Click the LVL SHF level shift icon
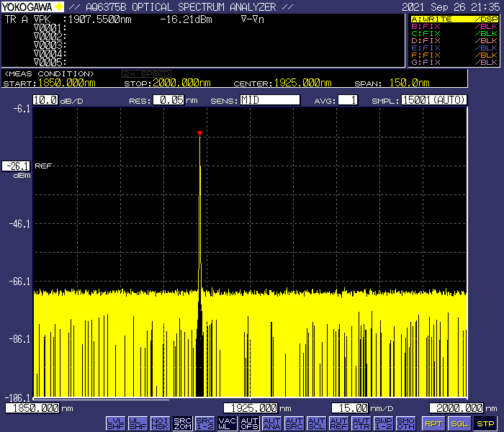 pos(115,423)
